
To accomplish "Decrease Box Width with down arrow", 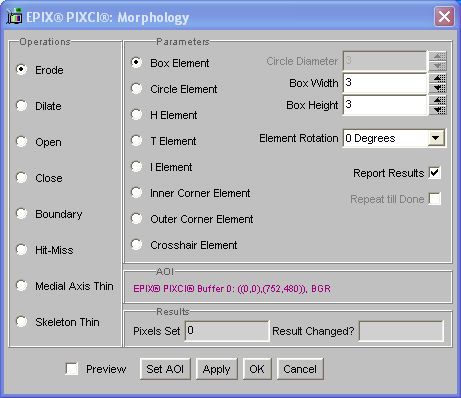I will [x=438, y=88].
